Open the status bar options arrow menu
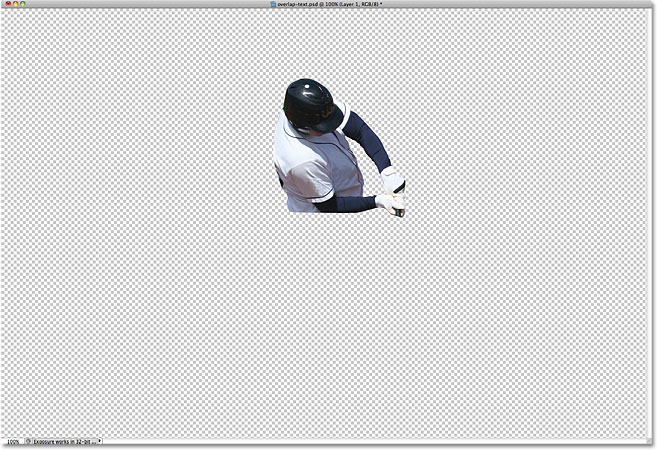The width and height of the screenshot is (657, 450). point(100,441)
